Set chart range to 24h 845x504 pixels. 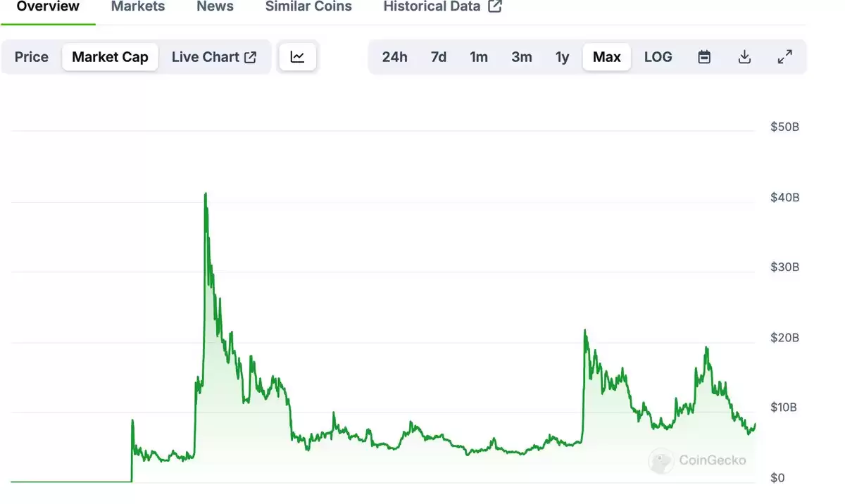(394, 57)
